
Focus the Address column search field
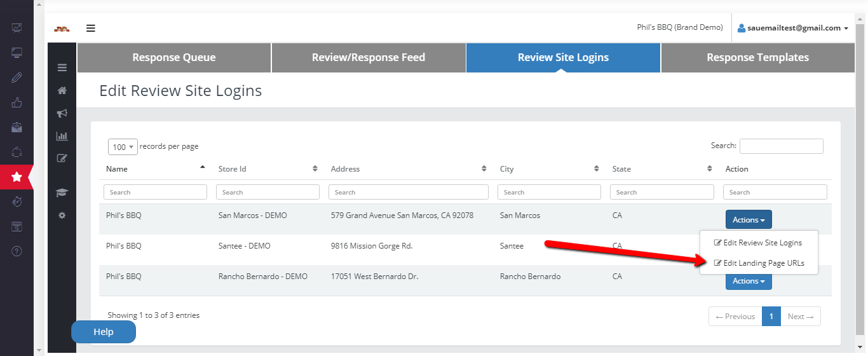(408, 192)
